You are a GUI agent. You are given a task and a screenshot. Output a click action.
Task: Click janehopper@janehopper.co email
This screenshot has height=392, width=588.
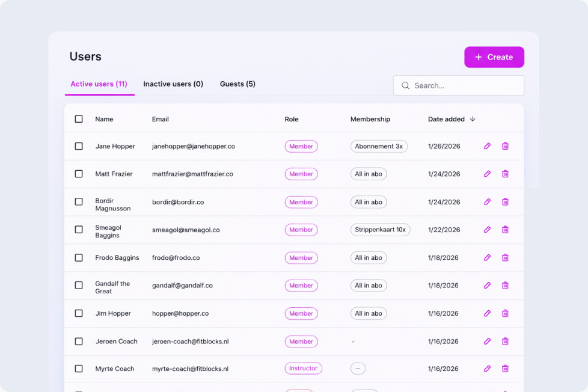coord(194,146)
